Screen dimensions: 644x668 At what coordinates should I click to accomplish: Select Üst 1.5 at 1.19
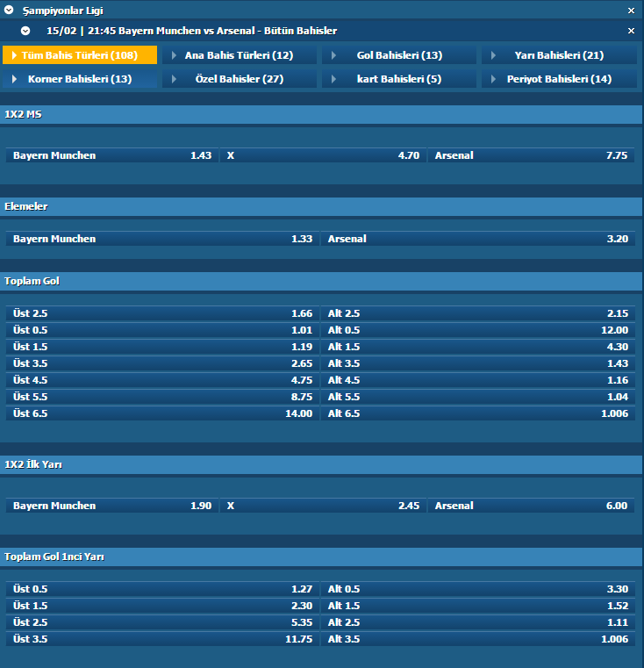click(162, 347)
